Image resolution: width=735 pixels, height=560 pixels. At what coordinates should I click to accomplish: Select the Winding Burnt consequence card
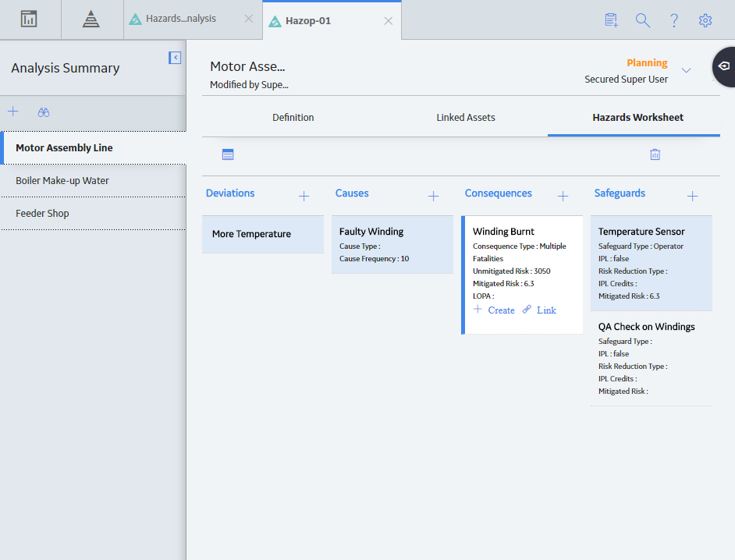522,275
